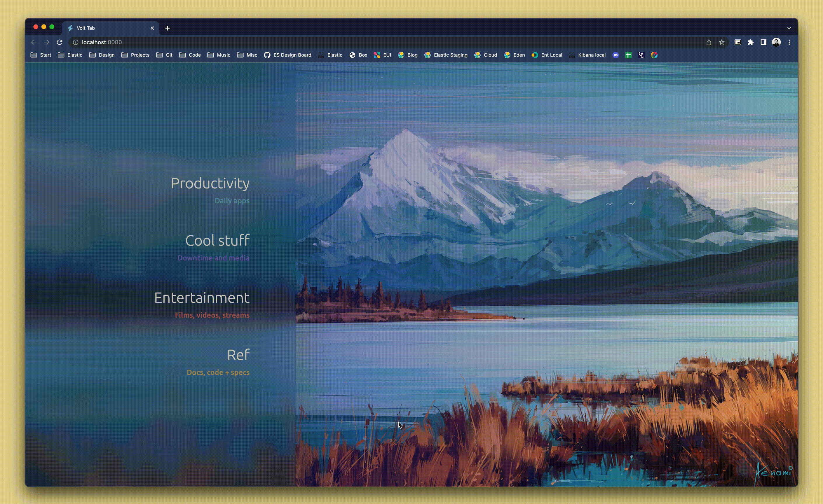Open the green plus bookmark icon
Image resolution: width=823 pixels, height=504 pixels.
tap(628, 55)
